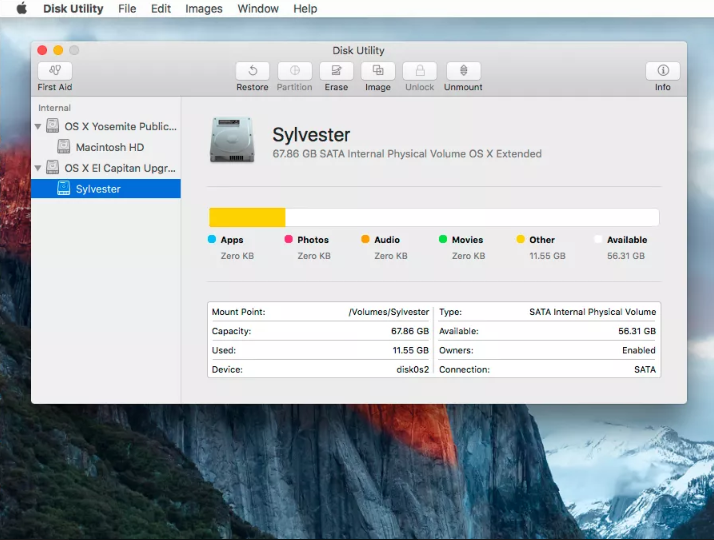Collapse the OS X Yosemite Public disk
The height and width of the screenshot is (540, 714).
(x=38, y=126)
